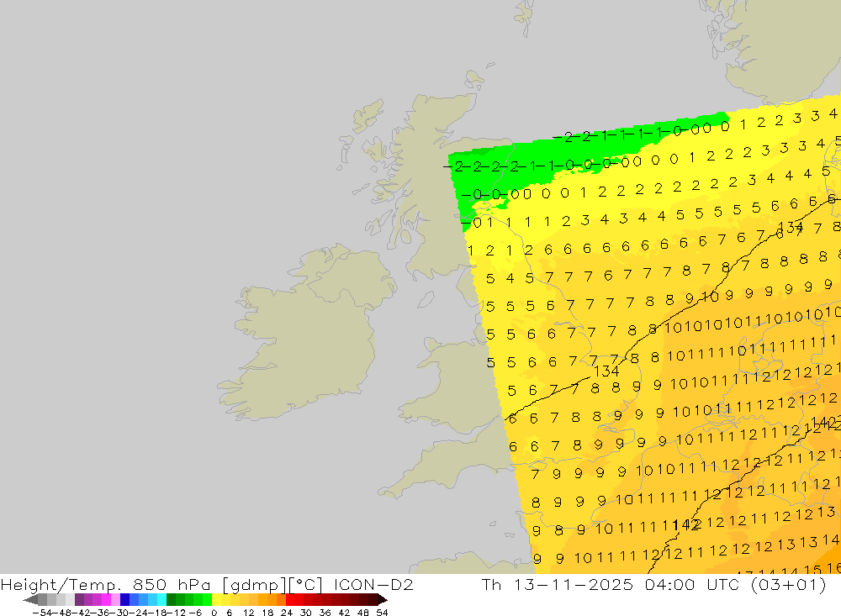Screen dimensions: 841x616
Task: Click the date '13-11-2025'
Action: tap(574, 584)
